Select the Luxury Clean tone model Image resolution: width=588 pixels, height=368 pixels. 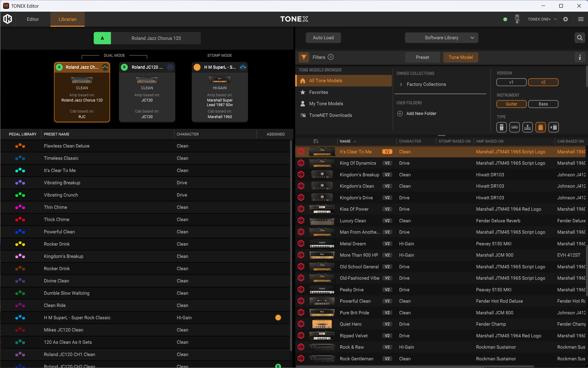[x=440, y=221]
